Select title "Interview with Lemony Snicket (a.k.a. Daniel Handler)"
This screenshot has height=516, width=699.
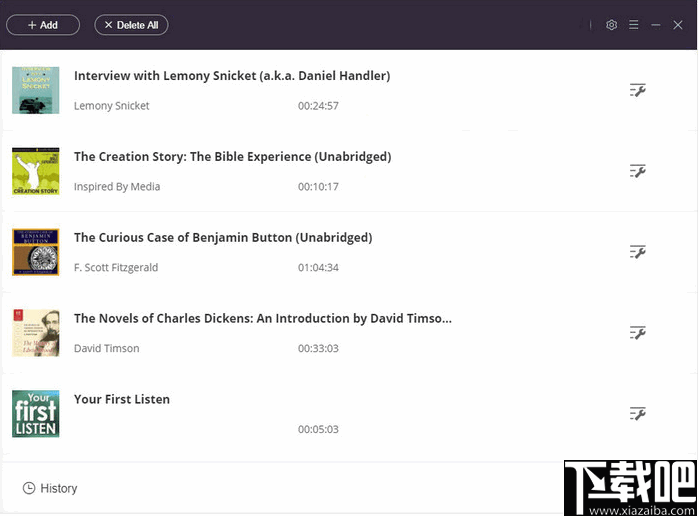pos(232,76)
